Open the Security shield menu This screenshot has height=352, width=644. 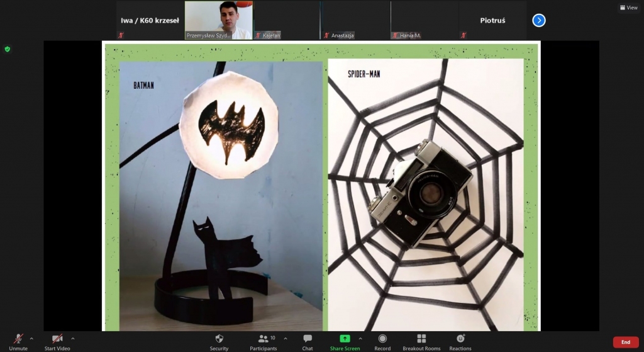pyautogui.click(x=219, y=342)
